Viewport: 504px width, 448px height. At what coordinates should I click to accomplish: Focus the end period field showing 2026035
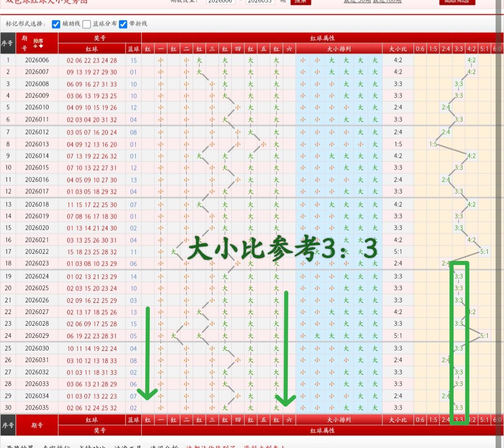click(x=260, y=2)
